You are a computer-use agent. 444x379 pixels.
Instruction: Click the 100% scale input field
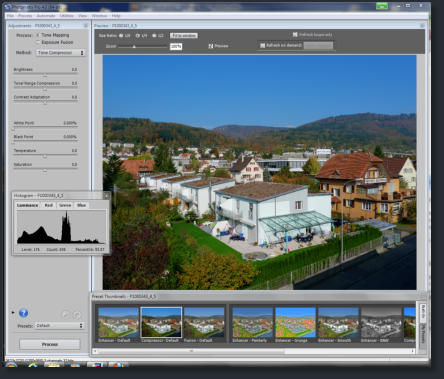point(176,46)
